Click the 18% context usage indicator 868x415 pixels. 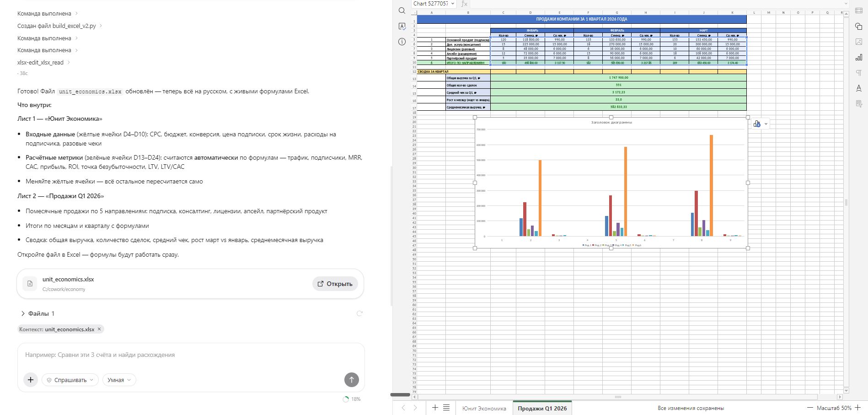[x=352, y=399]
